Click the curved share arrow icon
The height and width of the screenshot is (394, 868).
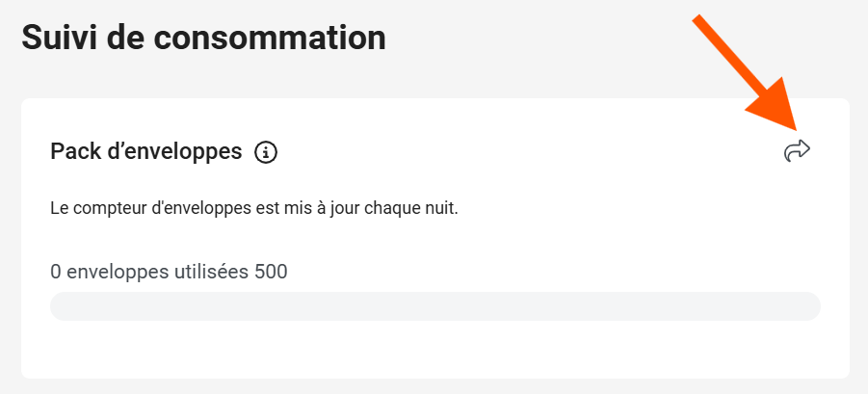point(797,149)
